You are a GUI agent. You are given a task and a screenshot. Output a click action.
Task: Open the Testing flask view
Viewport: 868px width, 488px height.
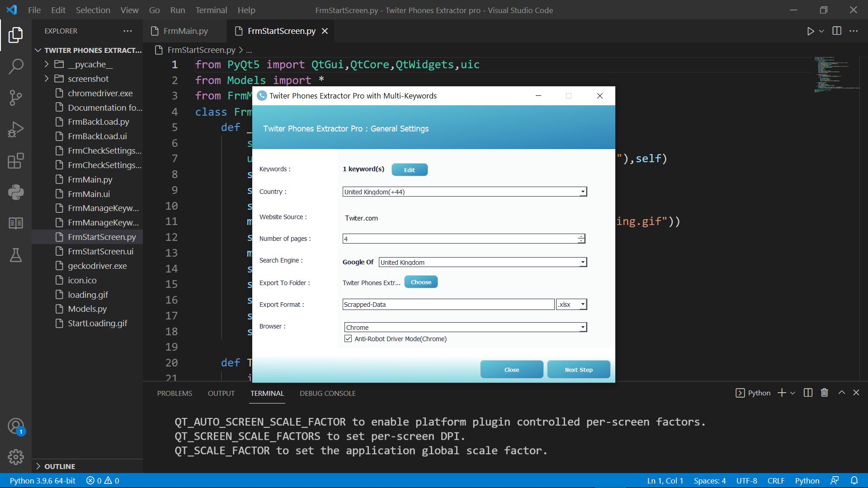tap(16, 255)
